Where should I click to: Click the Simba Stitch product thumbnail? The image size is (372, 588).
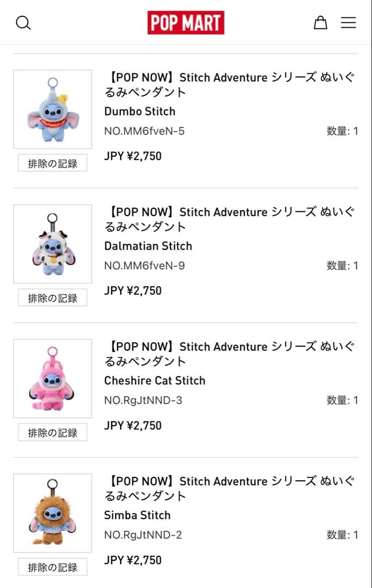point(52,513)
